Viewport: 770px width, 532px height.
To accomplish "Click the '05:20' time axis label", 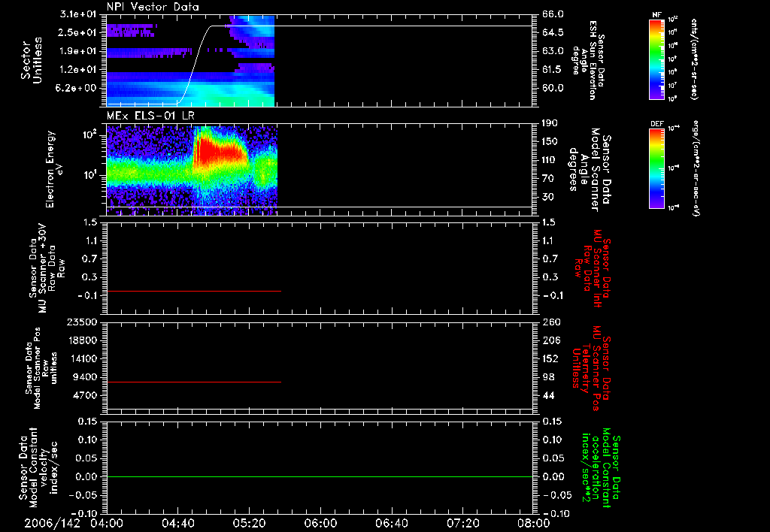I will [249, 524].
